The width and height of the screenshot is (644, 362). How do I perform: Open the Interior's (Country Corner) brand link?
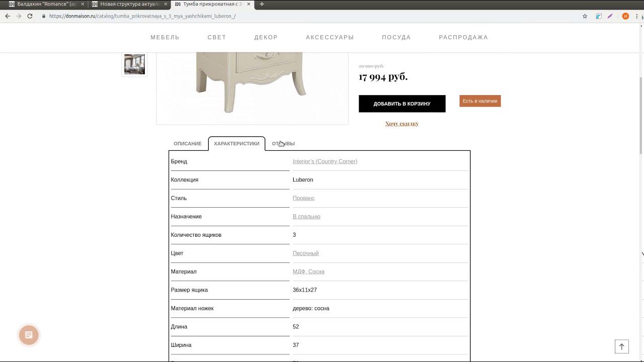click(325, 161)
